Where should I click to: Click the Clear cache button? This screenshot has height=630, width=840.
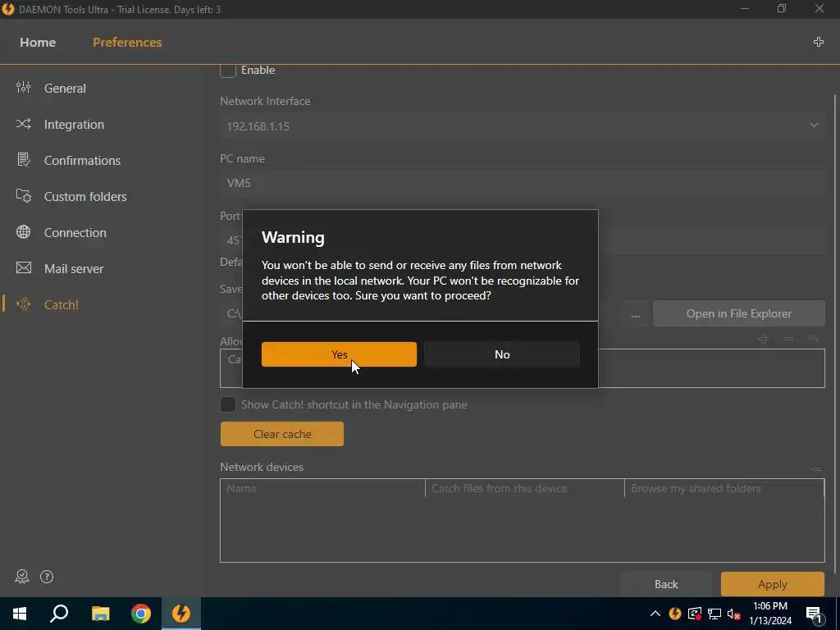[x=282, y=434]
